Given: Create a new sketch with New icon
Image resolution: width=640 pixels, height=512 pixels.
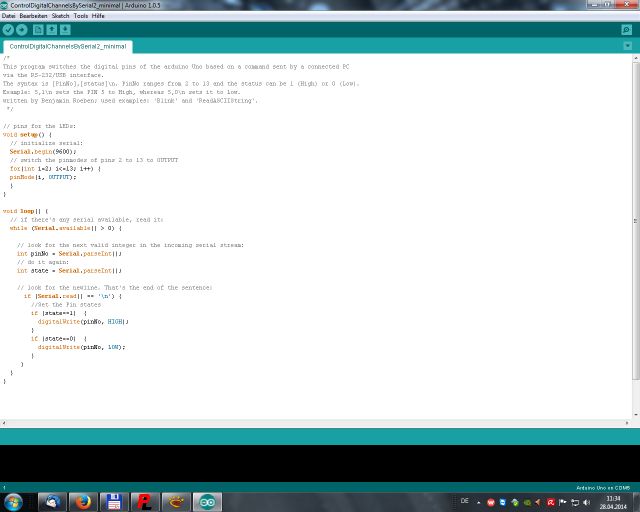Looking at the screenshot, I should coord(38,30).
